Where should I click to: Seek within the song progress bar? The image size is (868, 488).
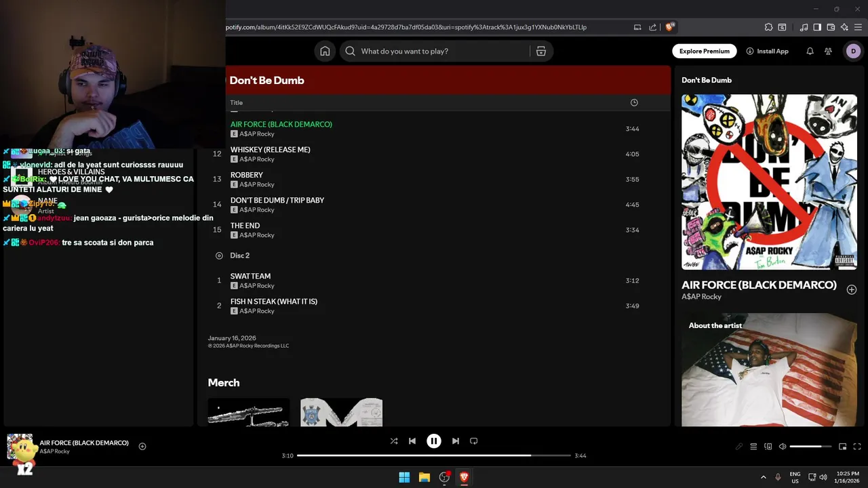pos(434,455)
